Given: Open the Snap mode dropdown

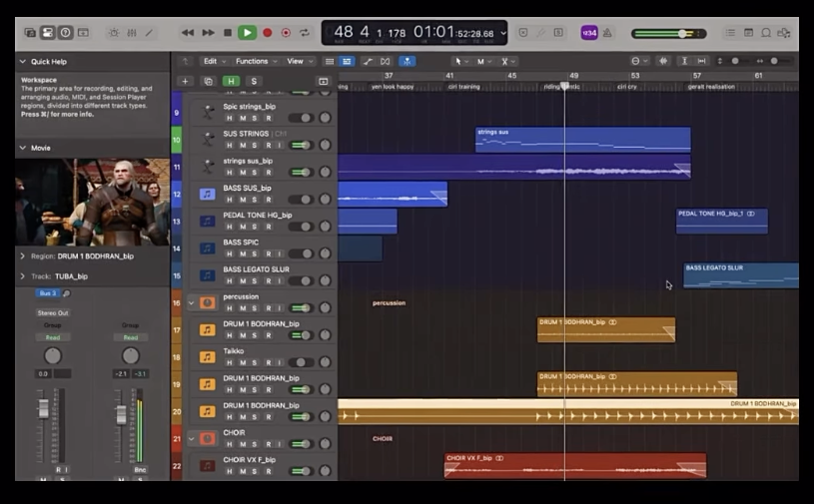Looking at the screenshot, I should point(639,61).
